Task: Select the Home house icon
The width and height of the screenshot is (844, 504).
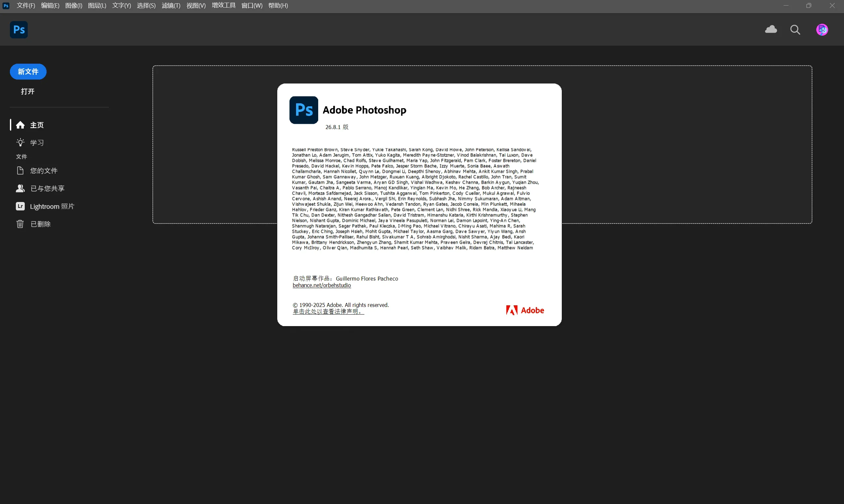Action: click(20, 125)
